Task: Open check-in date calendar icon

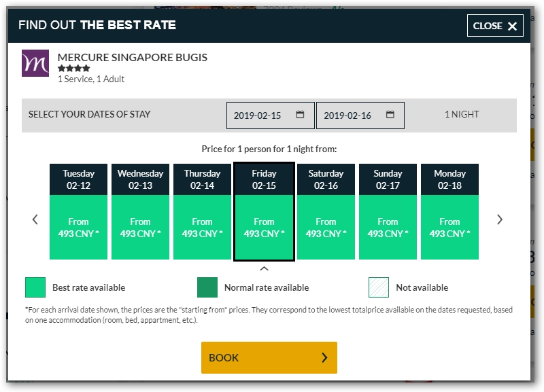Action: click(x=300, y=114)
